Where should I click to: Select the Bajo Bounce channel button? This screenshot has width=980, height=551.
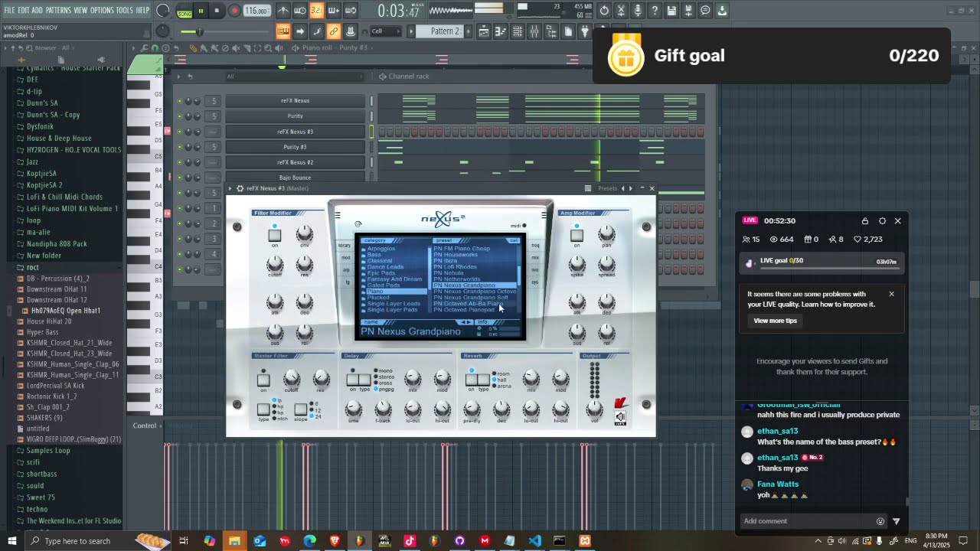click(295, 178)
